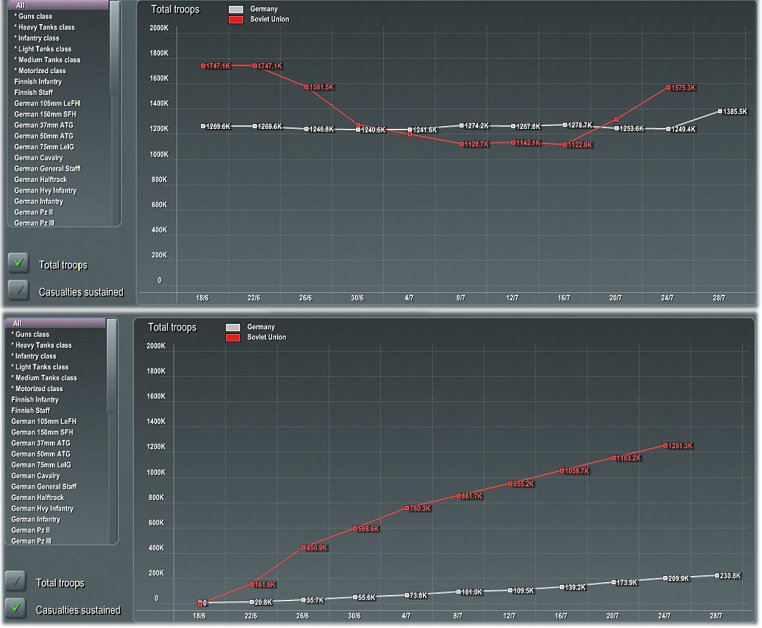This screenshot has width=762, height=628.
Task: Select 'All' in bottom unit list
Action: 54,323
